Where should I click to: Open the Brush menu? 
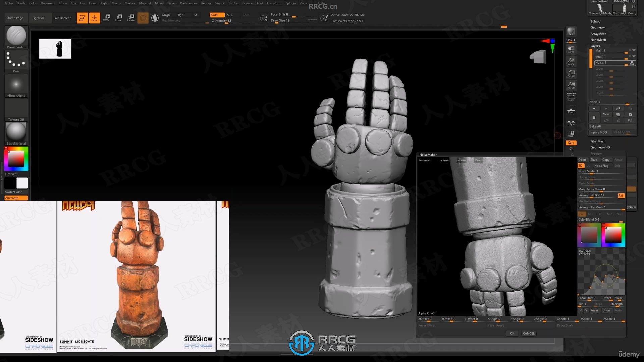pyautogui.click(x=21, y=3)
